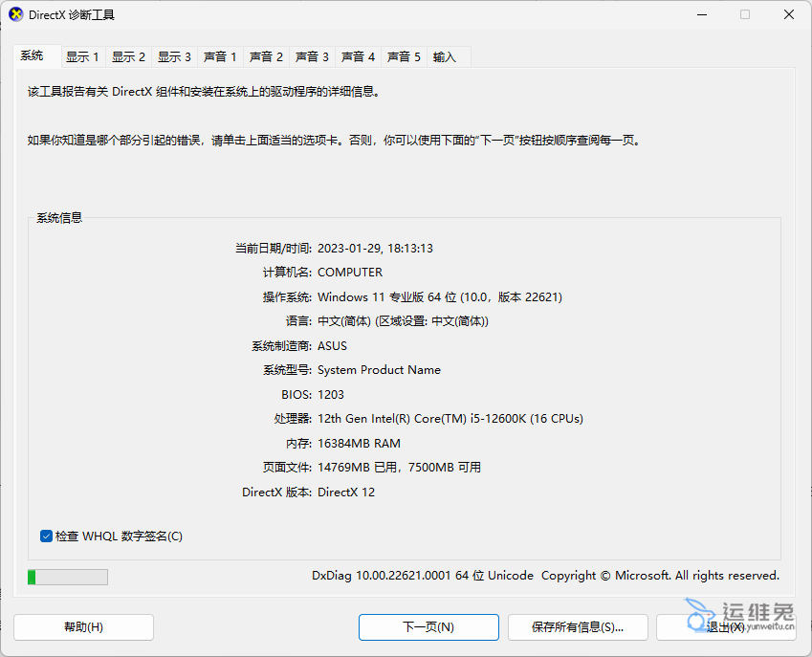Select the 显示 2 tab

(x=128, y=57)
